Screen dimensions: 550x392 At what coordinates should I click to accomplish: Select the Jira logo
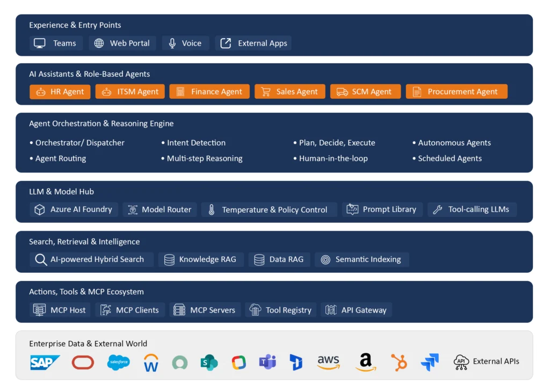[x=430, y=362]
